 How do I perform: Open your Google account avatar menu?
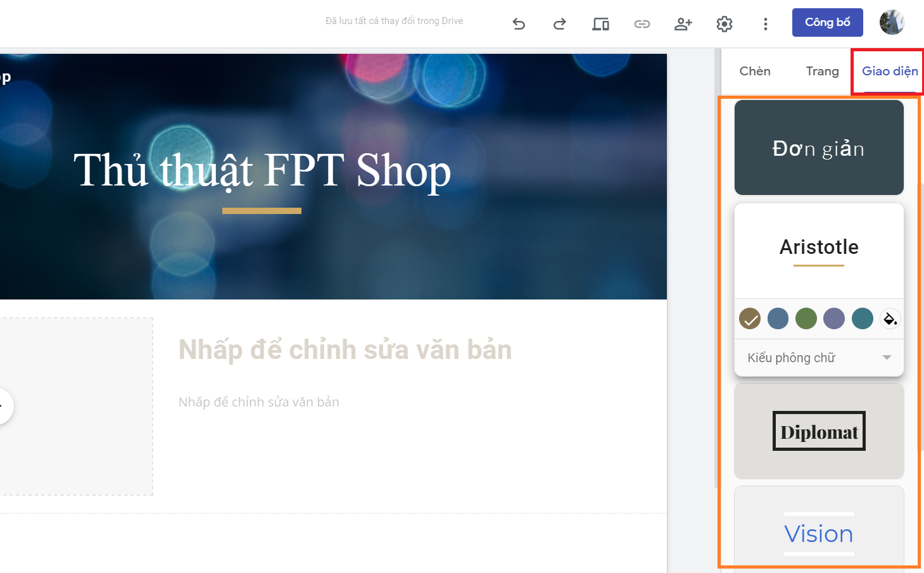[892, 22]
